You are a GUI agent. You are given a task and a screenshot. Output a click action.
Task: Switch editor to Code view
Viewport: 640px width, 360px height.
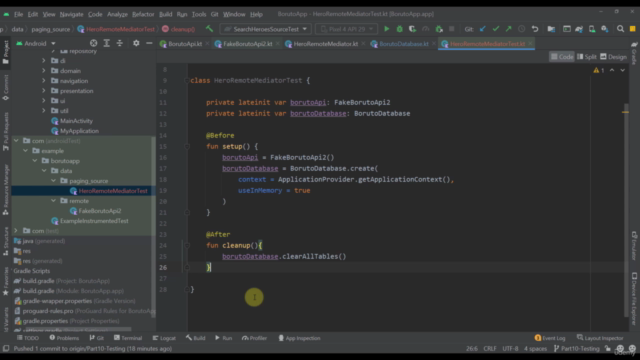(562, 57)
